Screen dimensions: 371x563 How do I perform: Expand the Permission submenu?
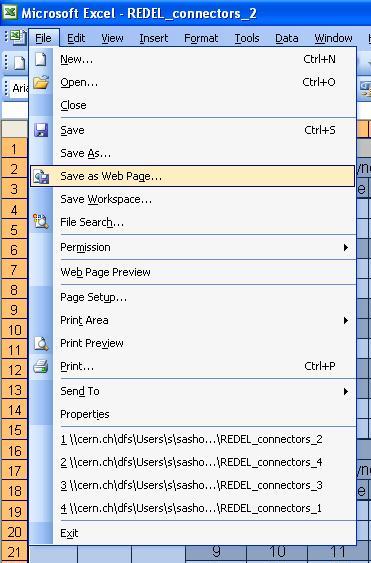(193, 247)
